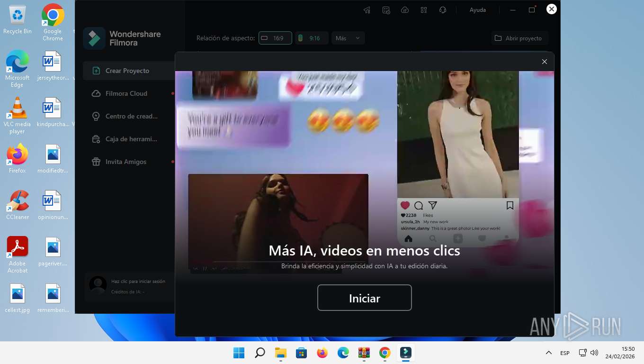Open taskbar Search

(260, 353)
